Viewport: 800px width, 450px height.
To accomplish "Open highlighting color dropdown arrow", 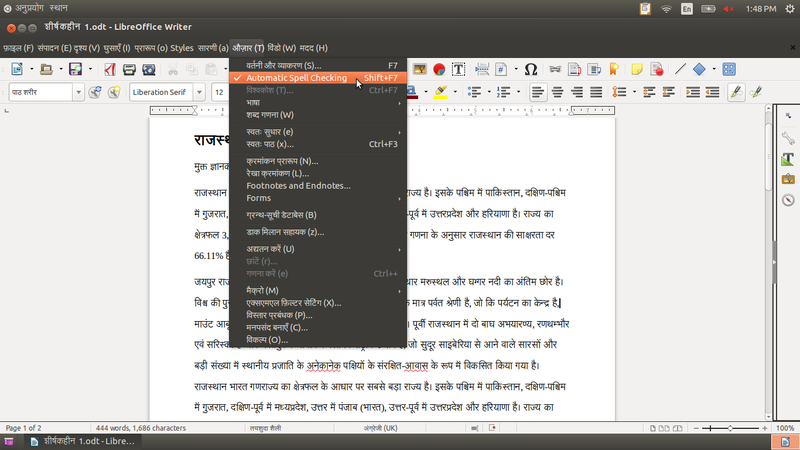I will click(x=455, y=92).
